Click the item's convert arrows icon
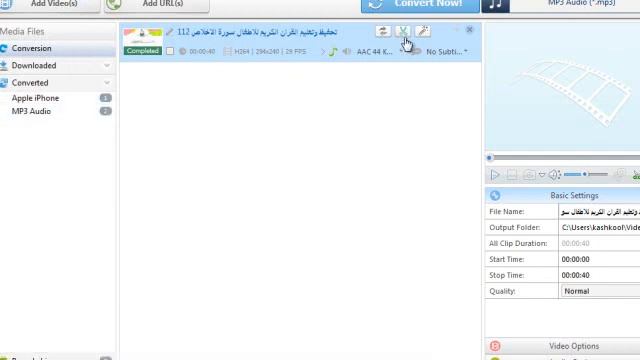The width and height of the screenshot is (640, 360). point(383,31)
